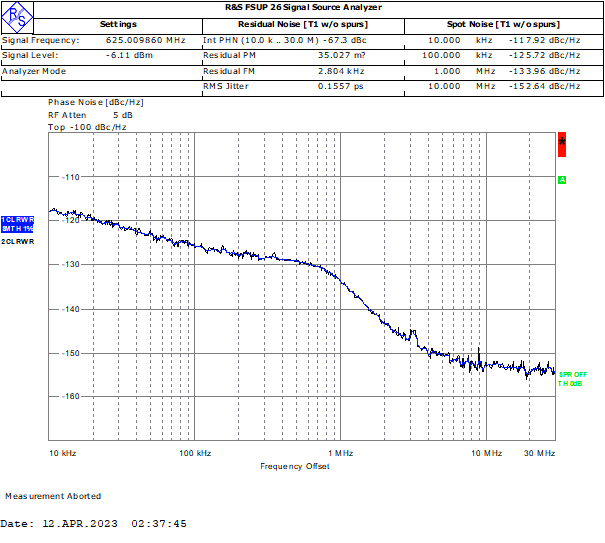
Task: Click the Spot Noise column header
Action: (503, 24)
